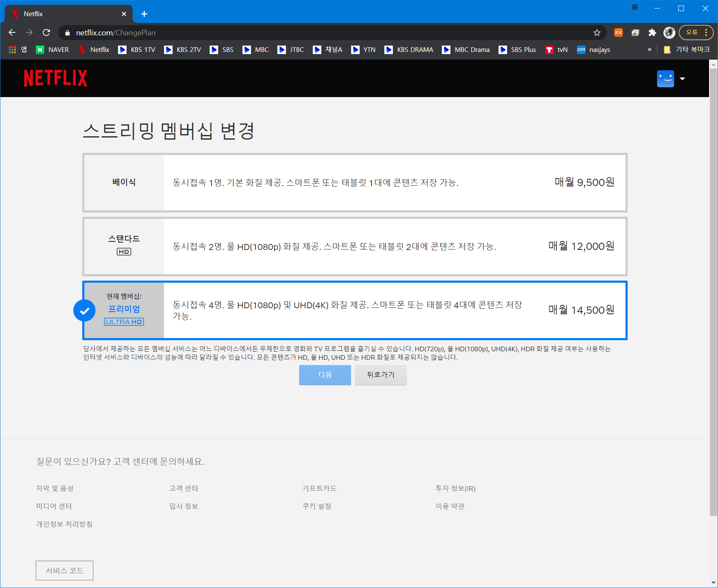Click the blue checkmark on 프리미엄
This screenshot has height=588, width=718.
(x=84, y=310)
